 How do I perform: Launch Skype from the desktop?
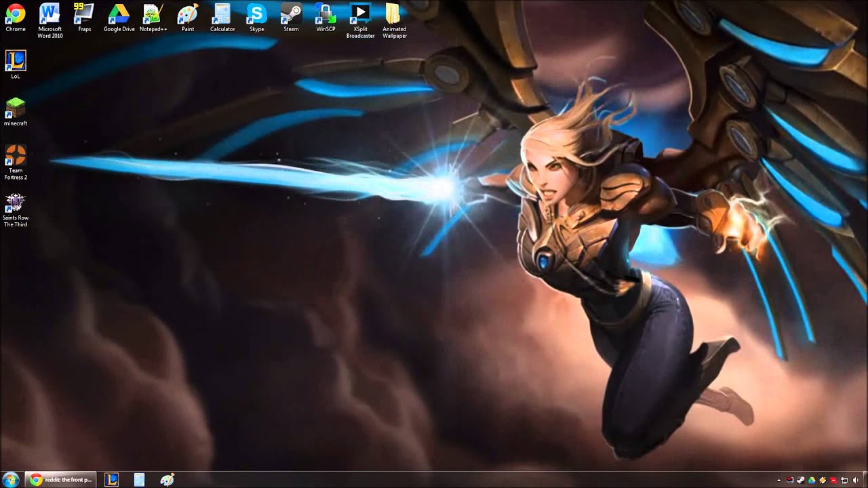pos(257,18)
